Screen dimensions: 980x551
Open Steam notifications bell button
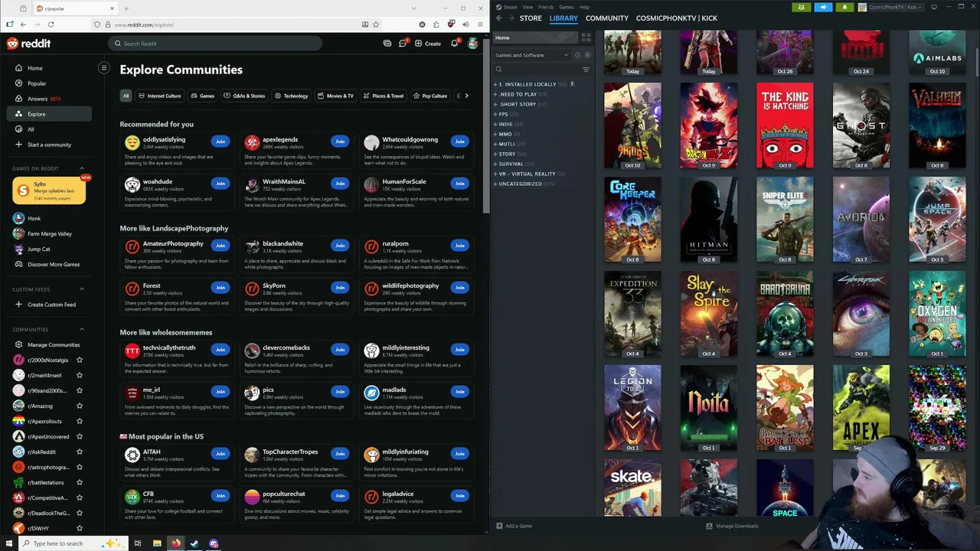click(x=844, y=7)
